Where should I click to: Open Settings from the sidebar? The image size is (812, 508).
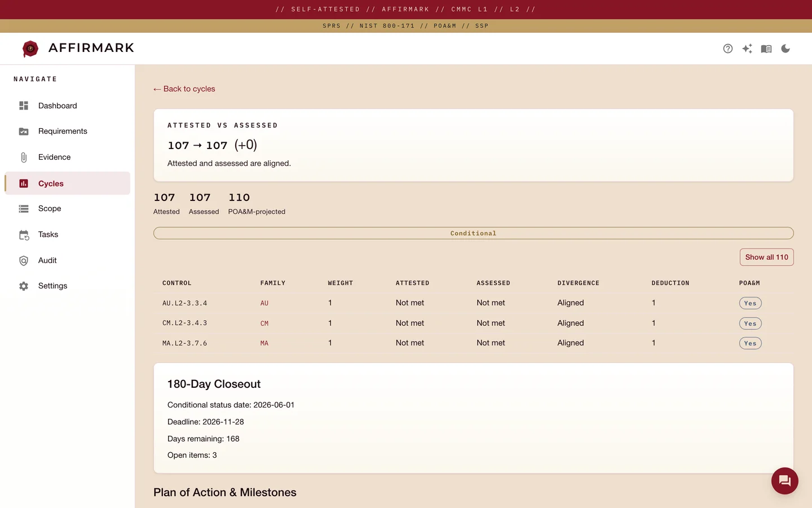click(67, 286)
